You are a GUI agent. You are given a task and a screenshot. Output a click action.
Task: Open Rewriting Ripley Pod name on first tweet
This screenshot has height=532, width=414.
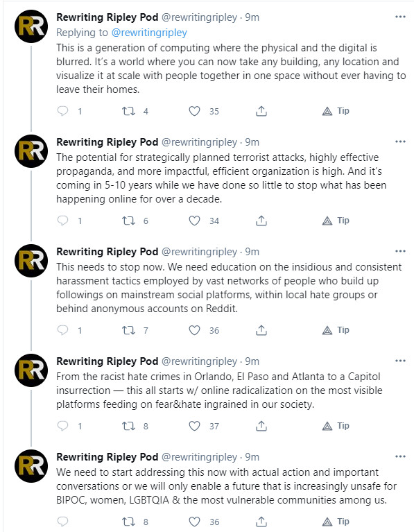click(x=107, y=17)
